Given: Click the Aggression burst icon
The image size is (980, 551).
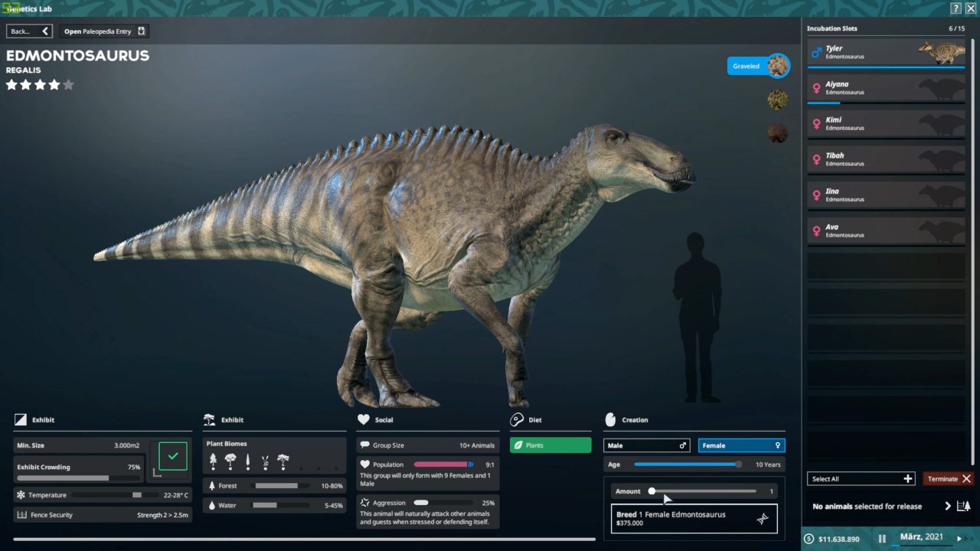Looking at the screenshot, I should coord(365,503).
